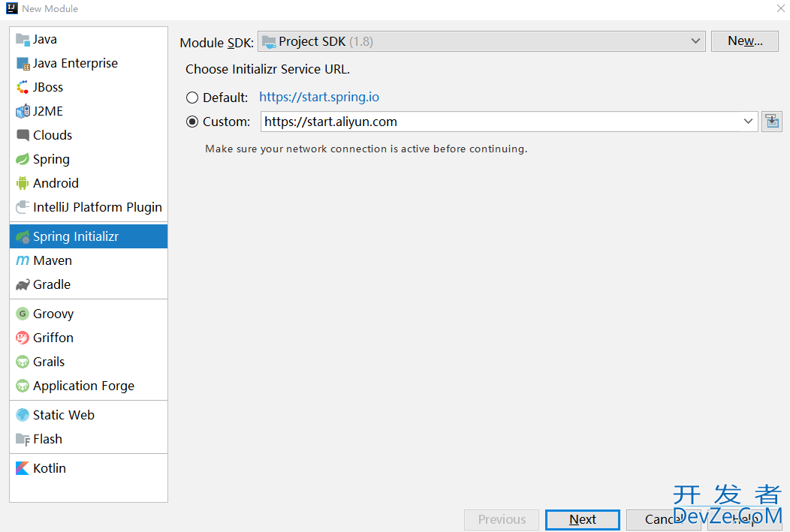
Task: Select Flash in the module list
Action: click(x=89, y=439)
